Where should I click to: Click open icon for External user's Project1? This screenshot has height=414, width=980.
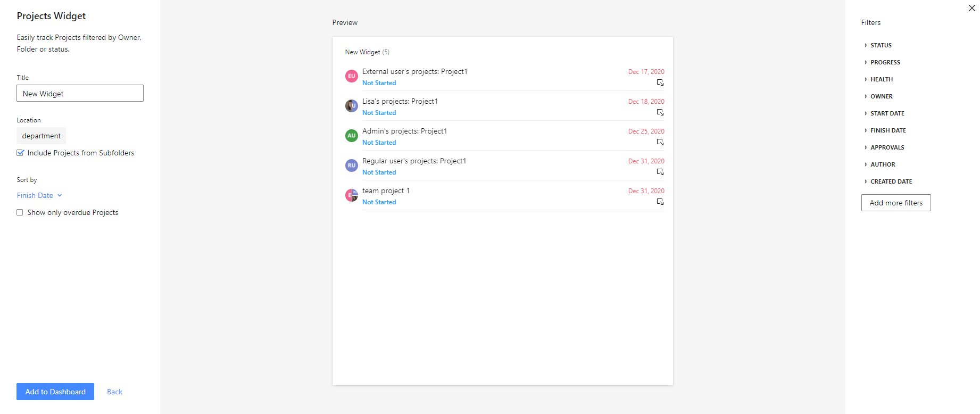(660, 82)
